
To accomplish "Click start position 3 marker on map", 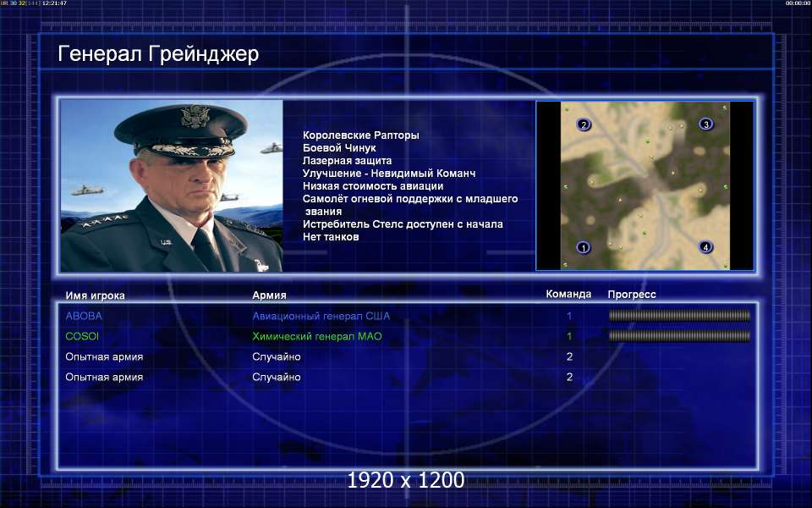I will pos(705,124).
